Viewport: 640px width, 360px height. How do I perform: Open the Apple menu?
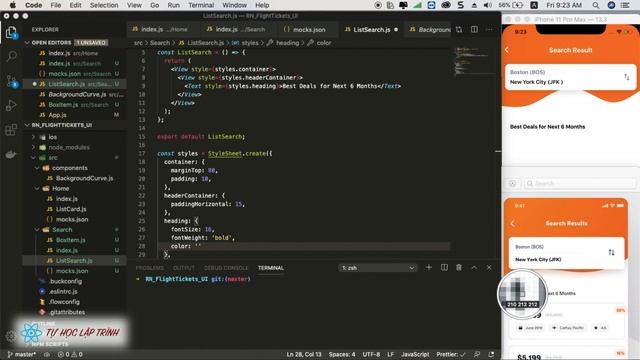[x=13, y=5]
